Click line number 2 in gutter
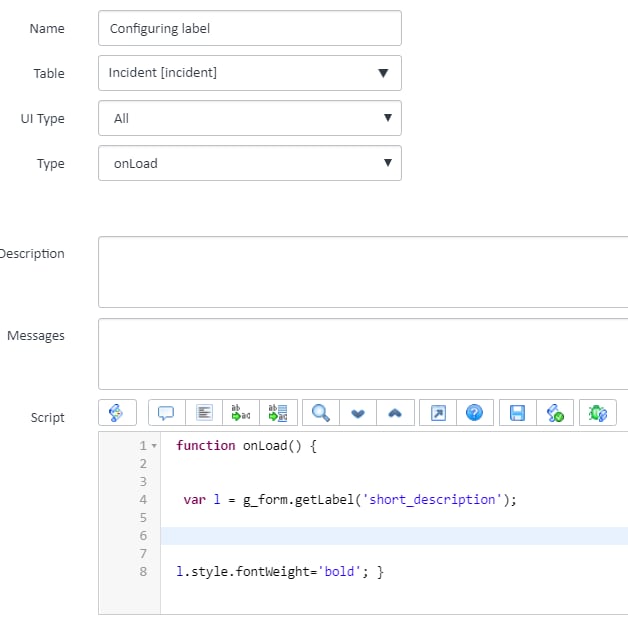 pyautogui.click(x=143, y=464)
